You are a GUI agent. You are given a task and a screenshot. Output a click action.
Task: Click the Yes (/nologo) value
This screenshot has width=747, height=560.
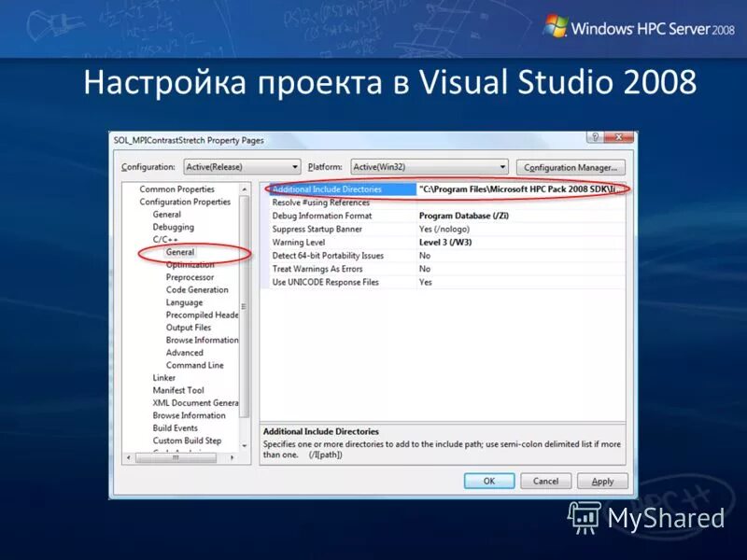coord(444,229)
